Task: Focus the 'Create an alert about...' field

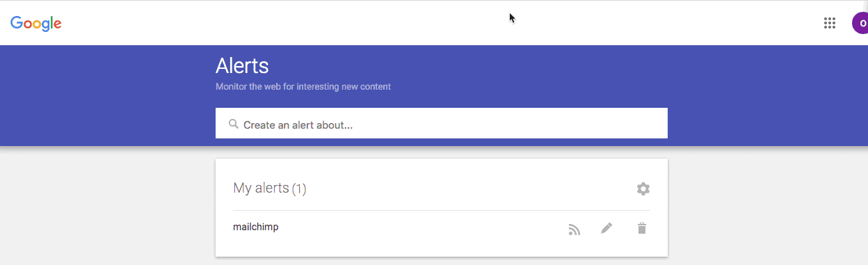Action: coord(442,123)
